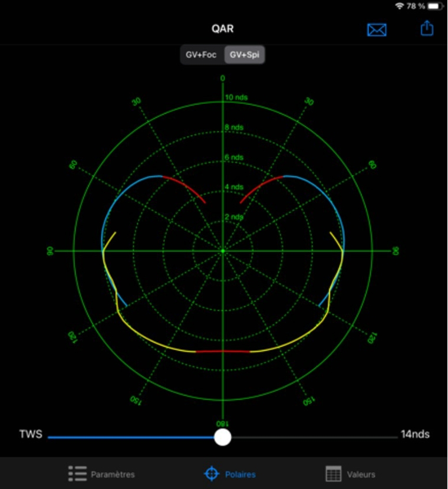Tap the Valeurs table grid icon
Image resolution: width=448 pixels, height=489 pixels.
click(x=334, y=474)
